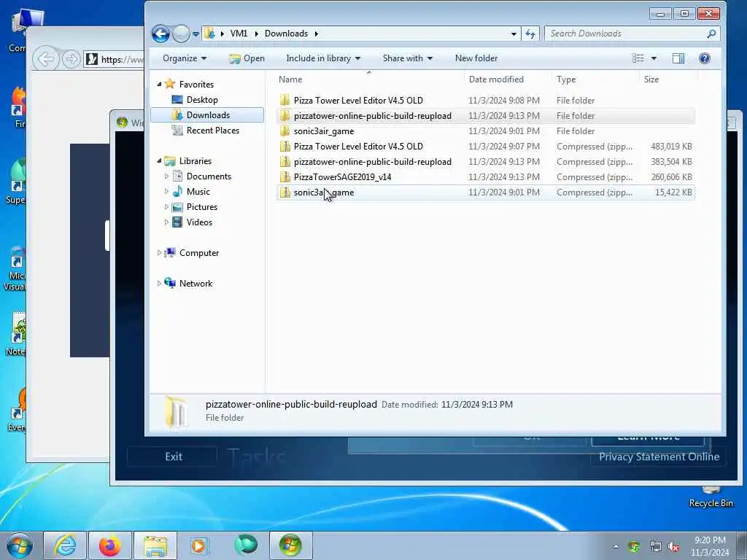Open address bar history dropdown
Screen dimensions: 747x560
513,34
